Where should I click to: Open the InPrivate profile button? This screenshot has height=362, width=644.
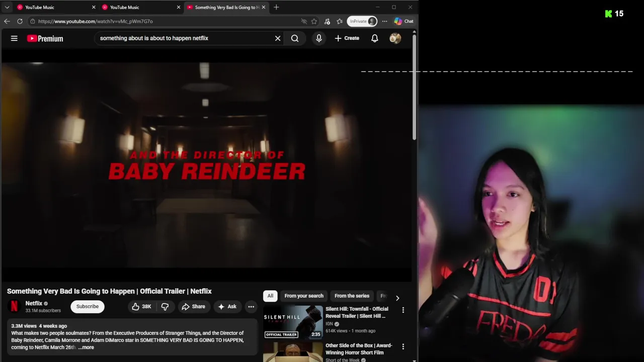click(x=362, y=21)
